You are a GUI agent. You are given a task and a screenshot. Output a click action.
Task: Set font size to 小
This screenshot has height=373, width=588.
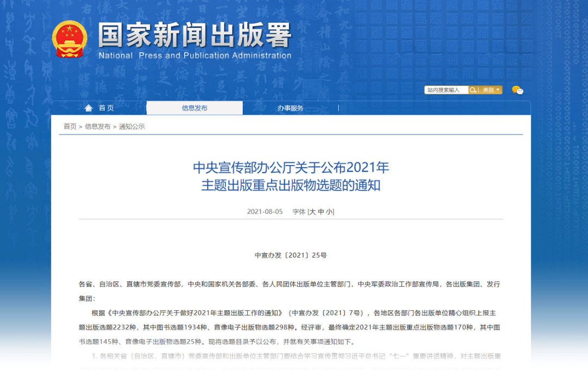click(329, 212)
